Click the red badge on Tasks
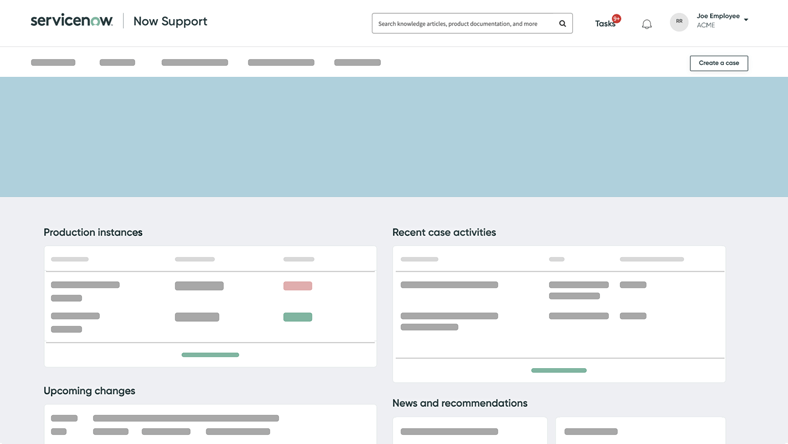 [617, 18]
